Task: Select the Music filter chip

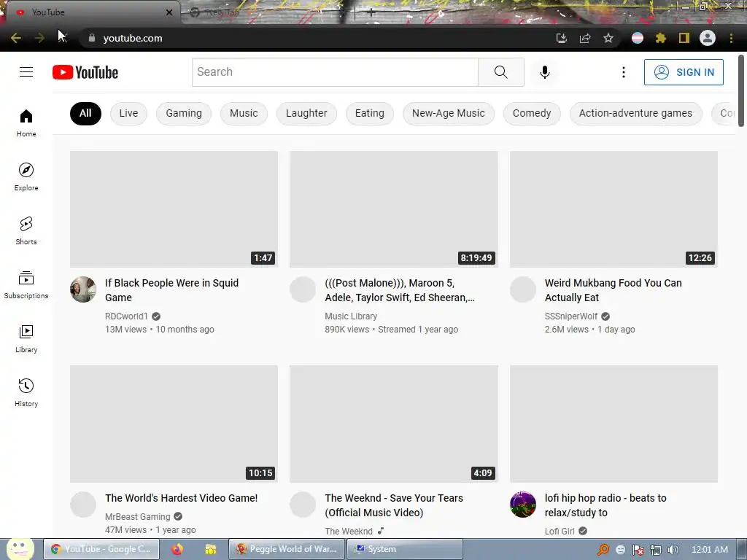Action: (244, 113)
